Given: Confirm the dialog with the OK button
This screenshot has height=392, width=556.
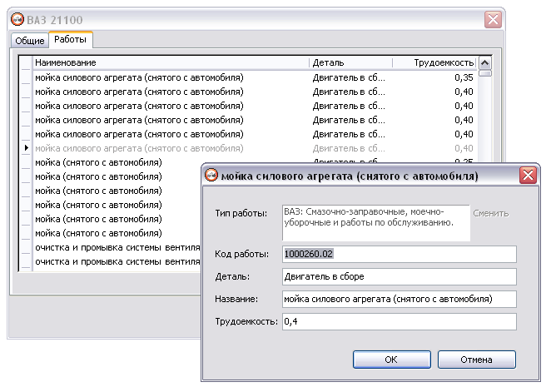Looking at the screenshot, I should point(392,360).
